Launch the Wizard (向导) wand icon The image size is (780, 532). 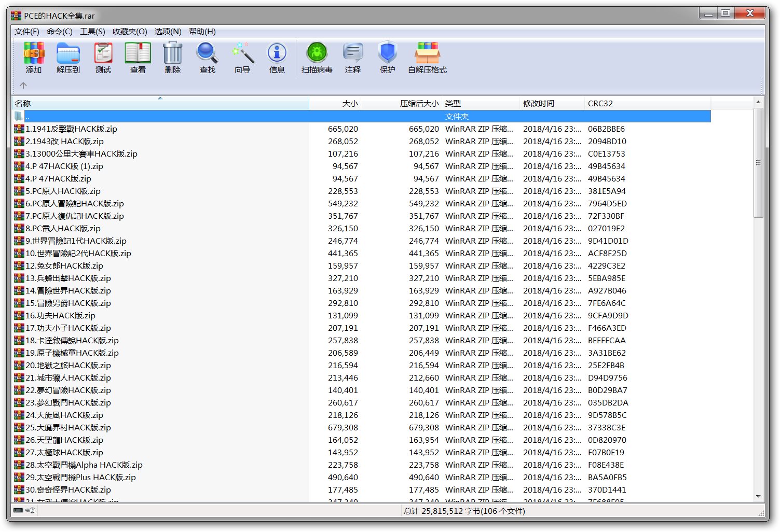(x=242, y=53)
